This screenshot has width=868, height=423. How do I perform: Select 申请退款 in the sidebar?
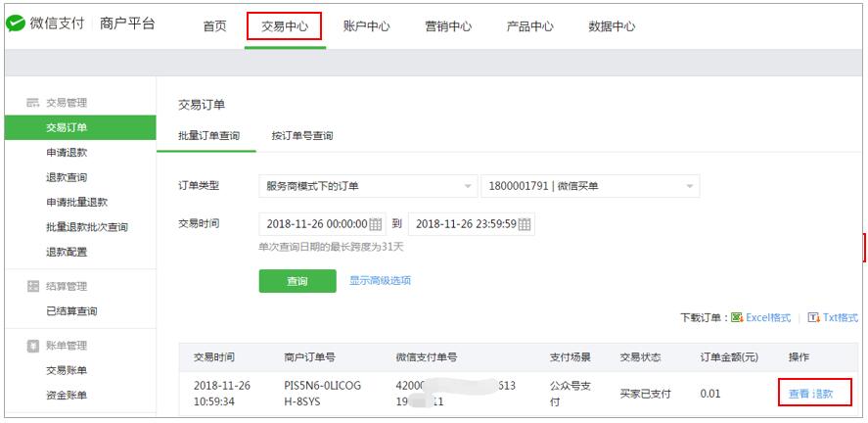pyautogui.click(x=67, y=153)
